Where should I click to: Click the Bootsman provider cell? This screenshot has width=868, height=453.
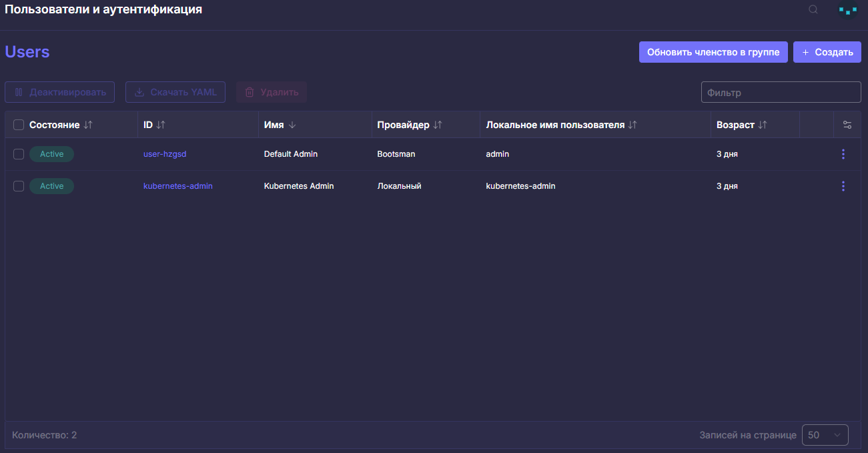point(396,154)
